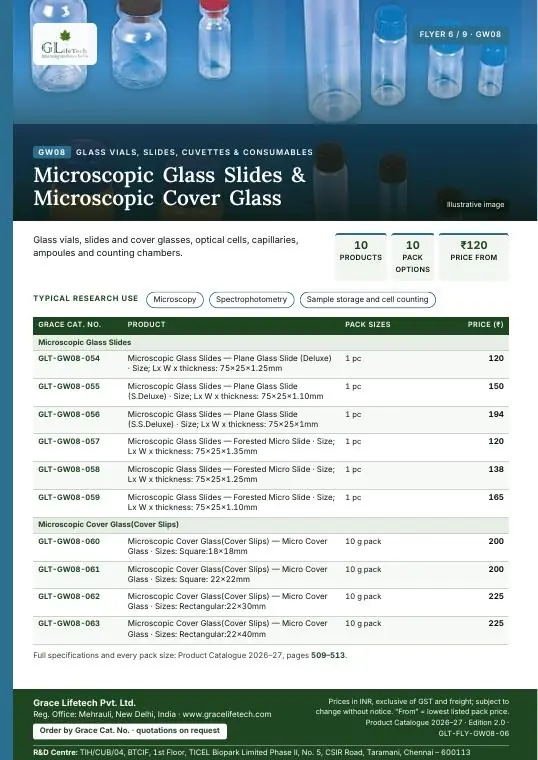Select catalogue number GLT-GW08-061
This screenshot has height=760, width=538.
pos(69,570)
